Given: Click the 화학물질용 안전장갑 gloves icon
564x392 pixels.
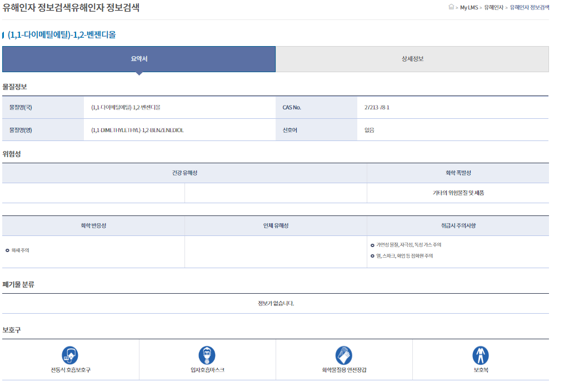Looking at the screenshot, I should [344, 355].
